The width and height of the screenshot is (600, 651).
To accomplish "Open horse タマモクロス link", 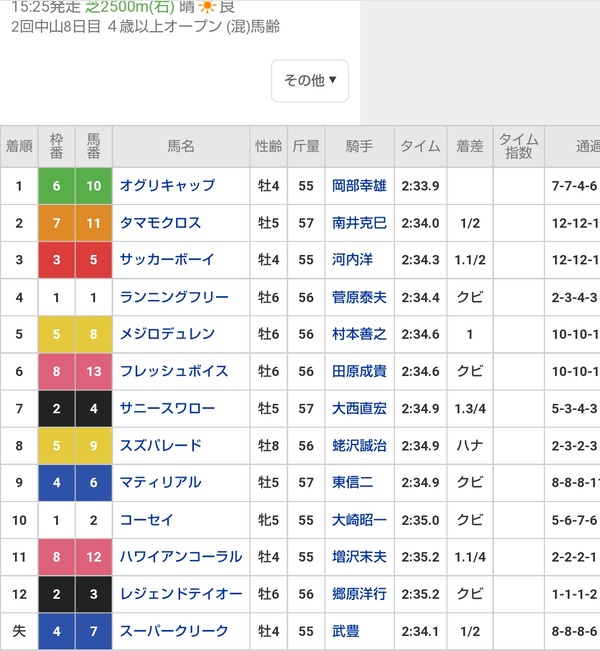I will tap(160, 223).
